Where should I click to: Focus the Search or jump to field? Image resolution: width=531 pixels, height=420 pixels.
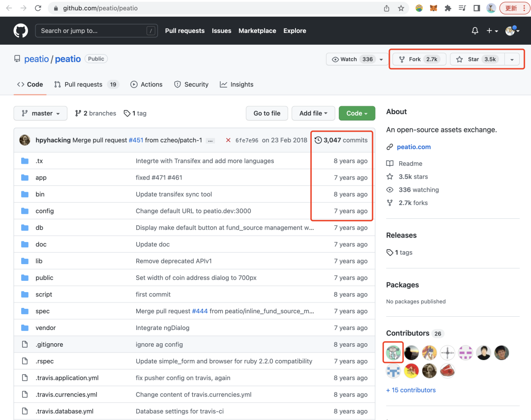[x=96, y=31]
